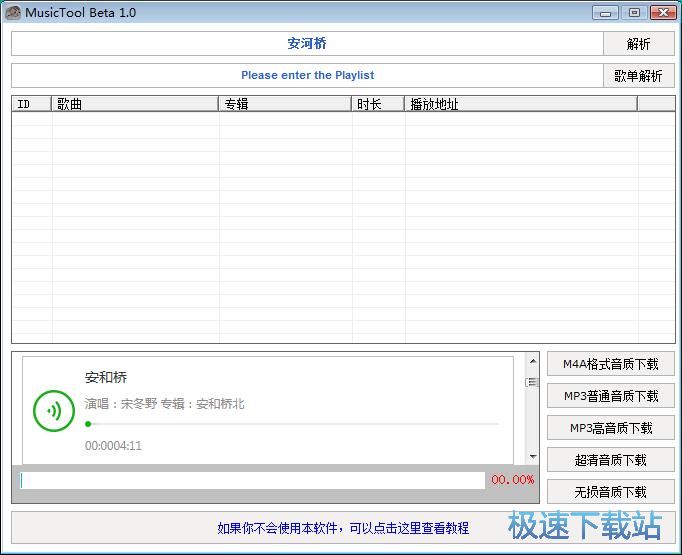
Task: Click the download progress bar
Action: 252,481
